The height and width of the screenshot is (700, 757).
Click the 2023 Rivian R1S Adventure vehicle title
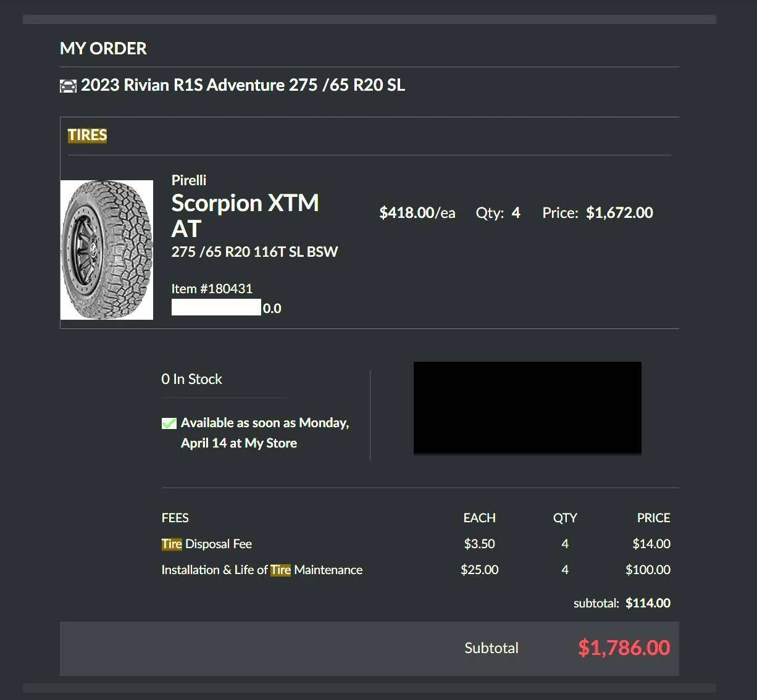click(243, 85)
